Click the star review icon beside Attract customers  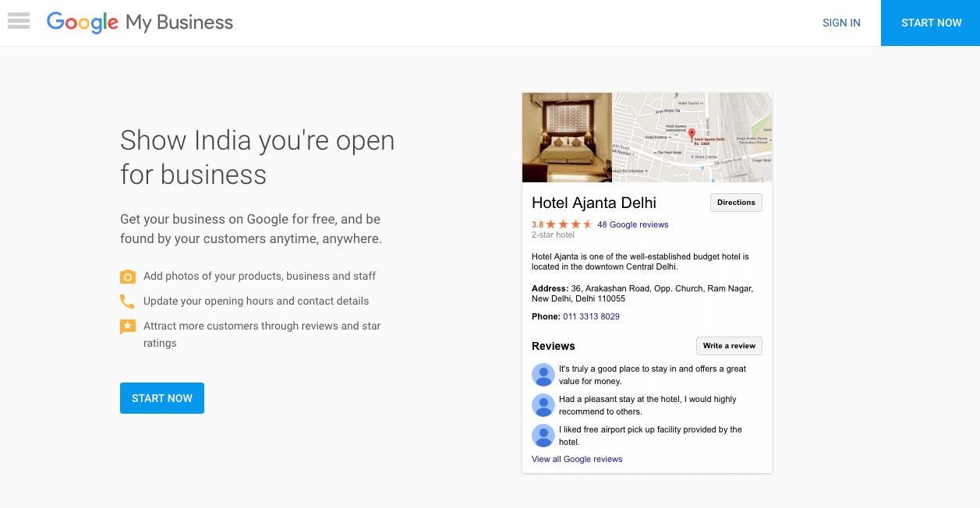pos(128,326)
